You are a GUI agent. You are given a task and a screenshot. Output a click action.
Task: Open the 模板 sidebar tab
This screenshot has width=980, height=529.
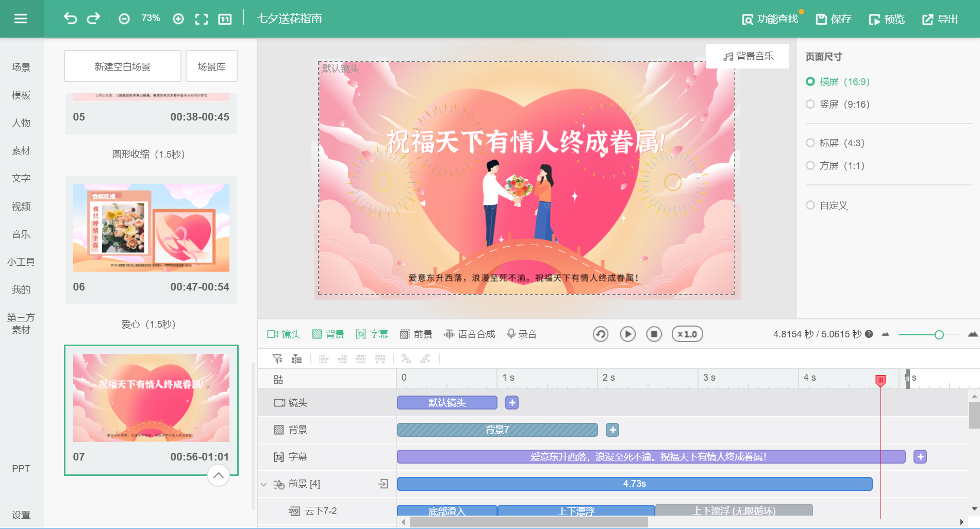21,95
